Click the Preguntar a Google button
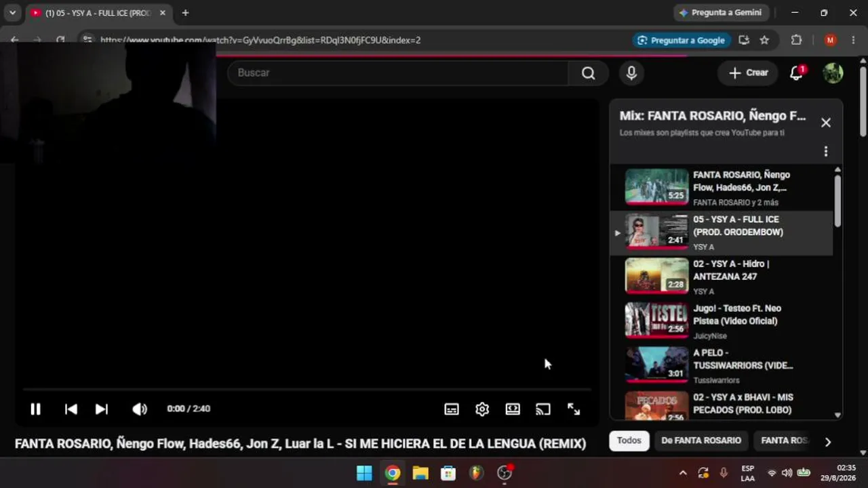Screen dimensions: 868x488 681,40
